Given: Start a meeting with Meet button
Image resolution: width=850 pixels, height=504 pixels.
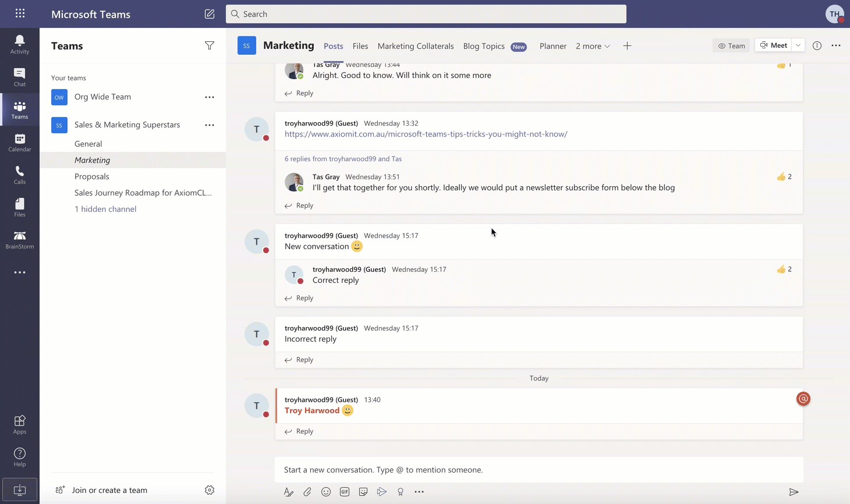Looking at the screenshot, I should click(774, 45).
